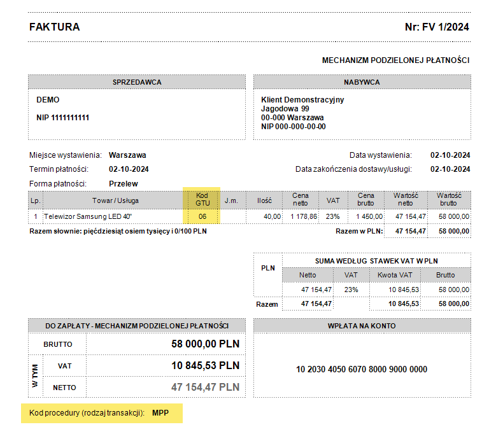Click the invoice number FV 1/2024

[437, 27]
